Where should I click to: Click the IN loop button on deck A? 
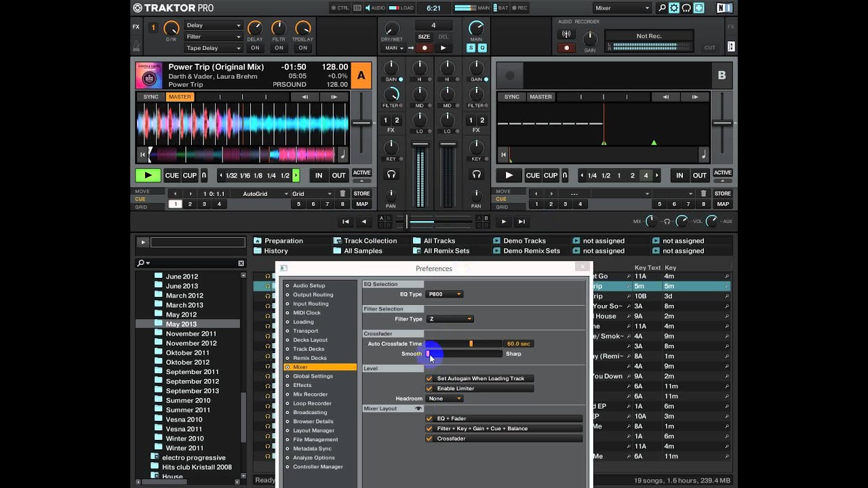point(319,176)
